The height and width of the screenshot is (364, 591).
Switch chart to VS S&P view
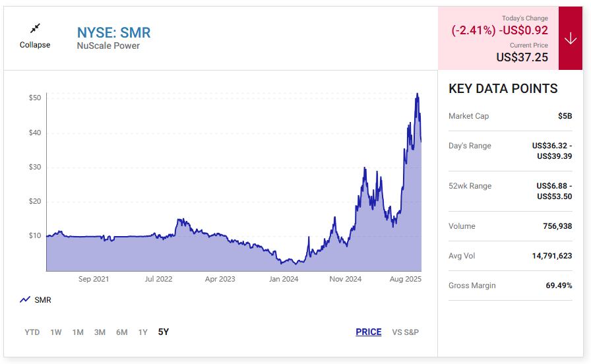[x=406, y=332]
